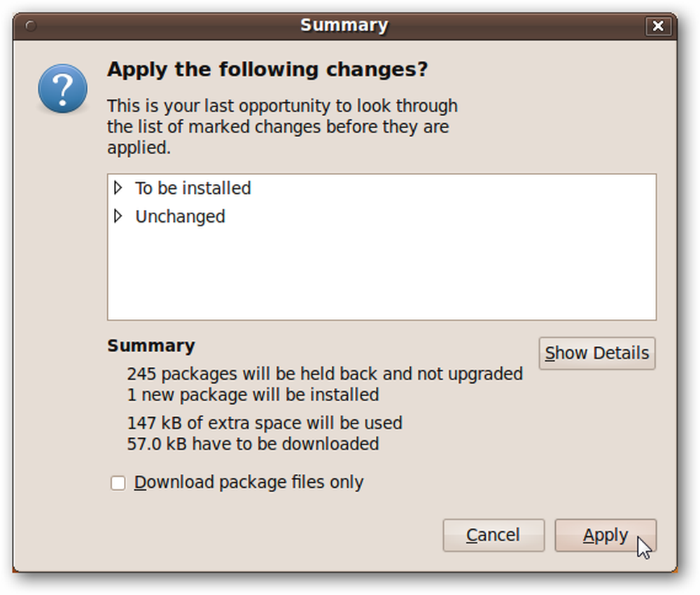Open Show Details view
The image size is (700, 595).
tap(597, 353)
